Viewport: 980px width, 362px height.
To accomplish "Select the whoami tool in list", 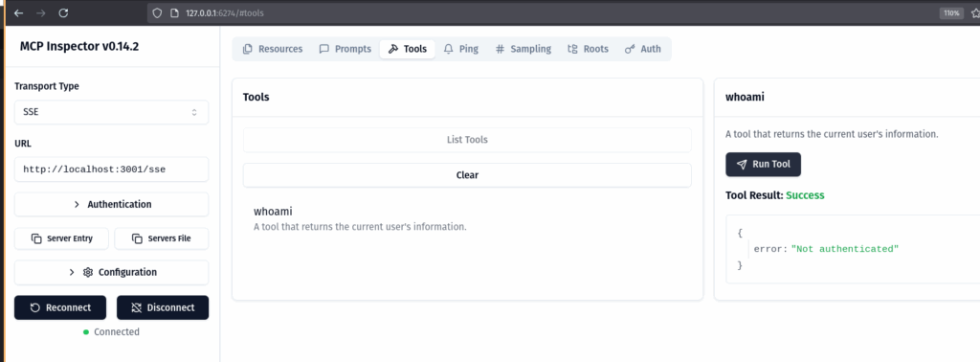I will [x=467, y=218].
